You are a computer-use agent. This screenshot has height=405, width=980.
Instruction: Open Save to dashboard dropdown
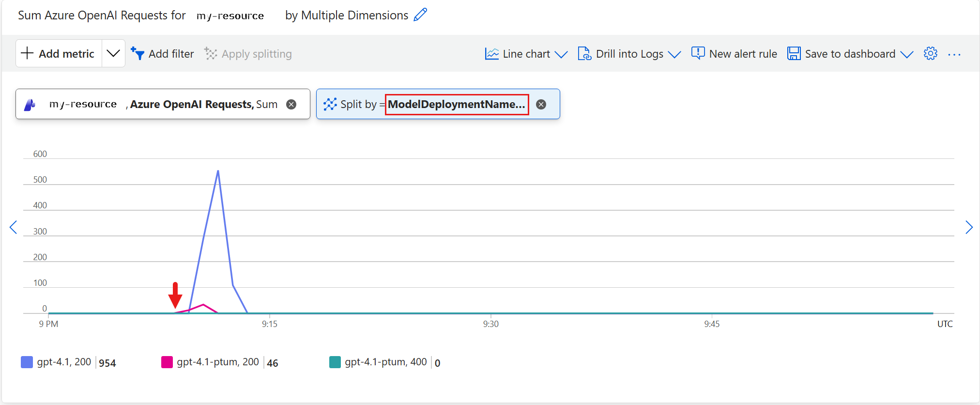coord(850,54)
